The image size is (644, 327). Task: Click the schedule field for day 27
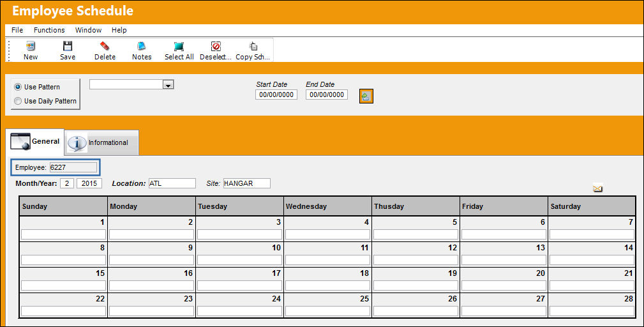(504, 311)
